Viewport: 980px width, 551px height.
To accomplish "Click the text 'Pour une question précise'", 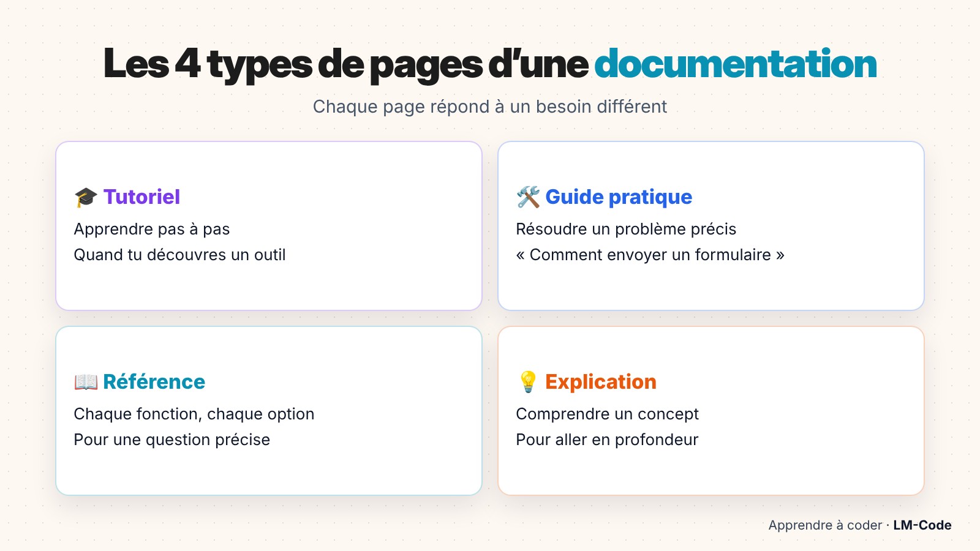I will [171, 440].
